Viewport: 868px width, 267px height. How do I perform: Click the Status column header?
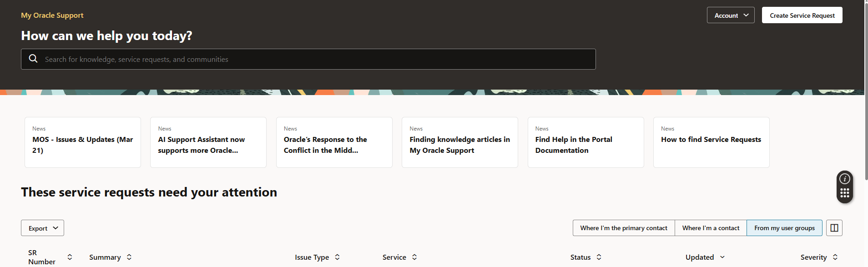tap(580, 257)
